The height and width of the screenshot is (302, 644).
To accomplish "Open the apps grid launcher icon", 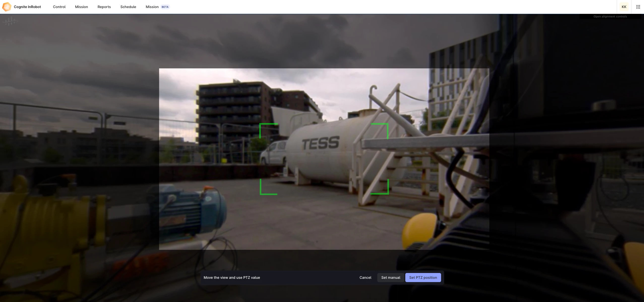I will 638,7.
